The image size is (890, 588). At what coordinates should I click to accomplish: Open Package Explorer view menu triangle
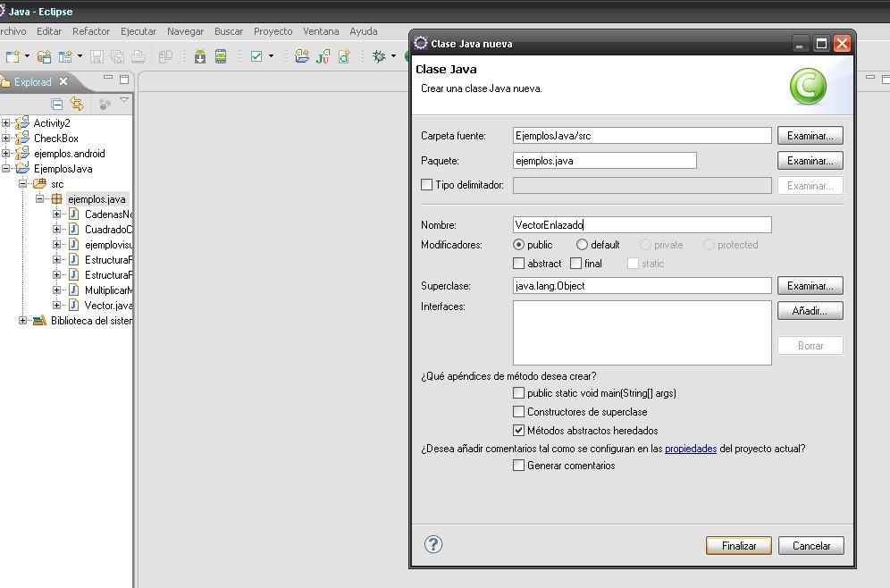coord(124,100)
